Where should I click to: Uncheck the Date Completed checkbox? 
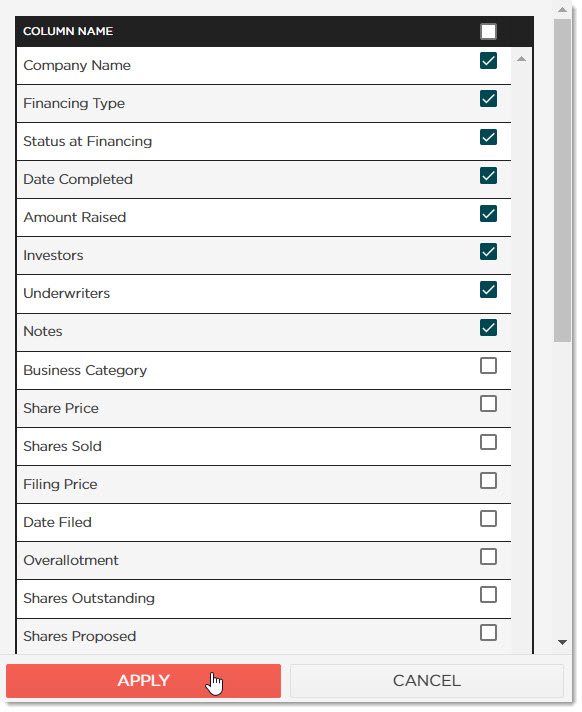(x=488, y=176)
